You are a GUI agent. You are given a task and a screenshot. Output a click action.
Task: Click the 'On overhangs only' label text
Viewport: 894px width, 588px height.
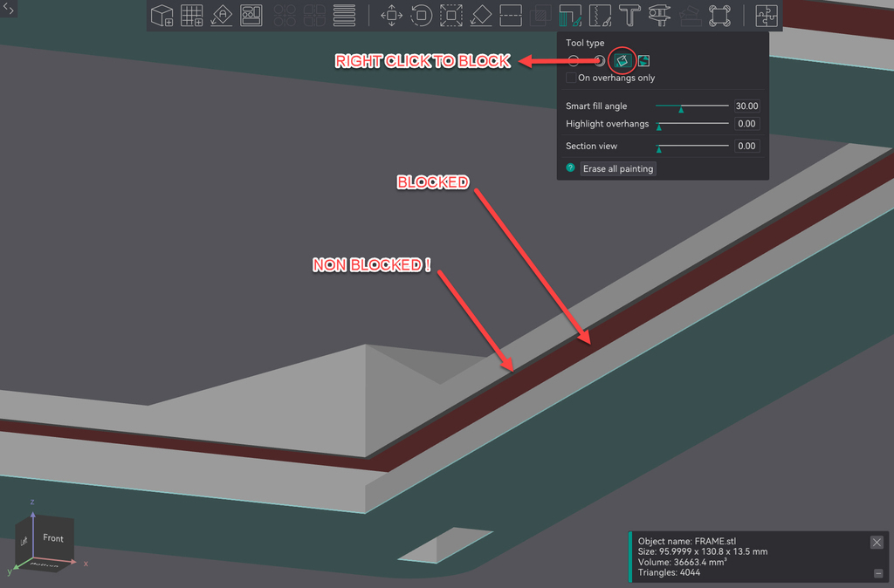pos(616,78)
